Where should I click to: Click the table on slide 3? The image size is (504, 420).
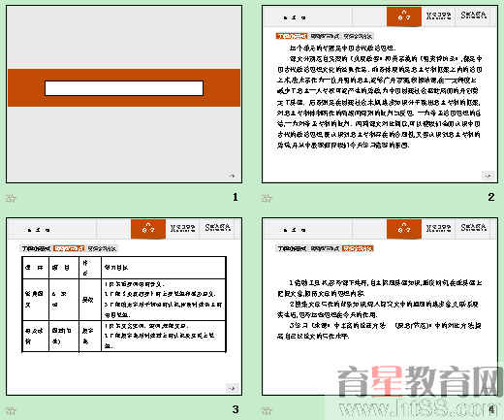pos(124,304)
